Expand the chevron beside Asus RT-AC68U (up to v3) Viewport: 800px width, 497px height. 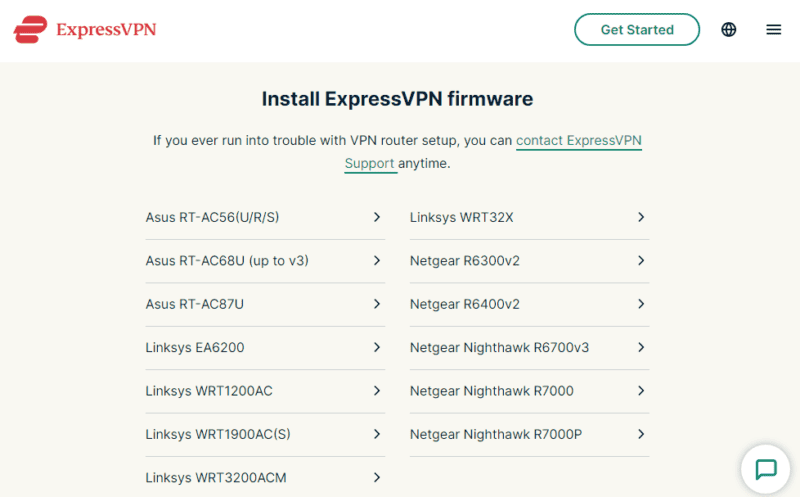point(377,261)
